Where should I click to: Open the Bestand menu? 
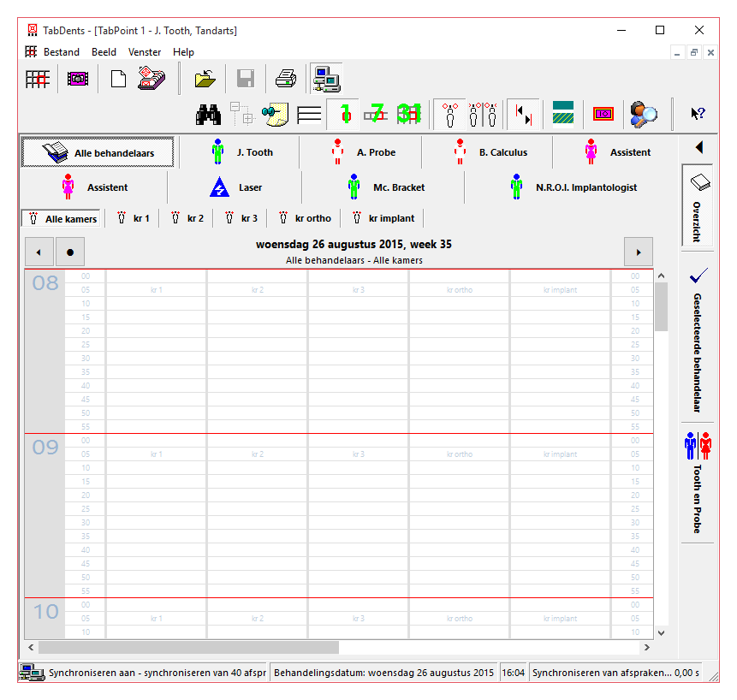tap(61, 52)
